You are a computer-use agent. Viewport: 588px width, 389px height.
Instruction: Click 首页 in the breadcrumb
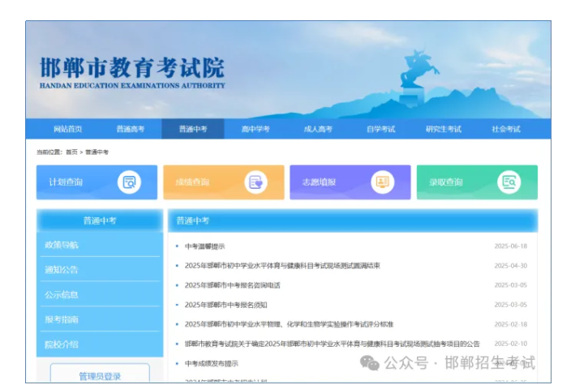(x=71, y=152)
